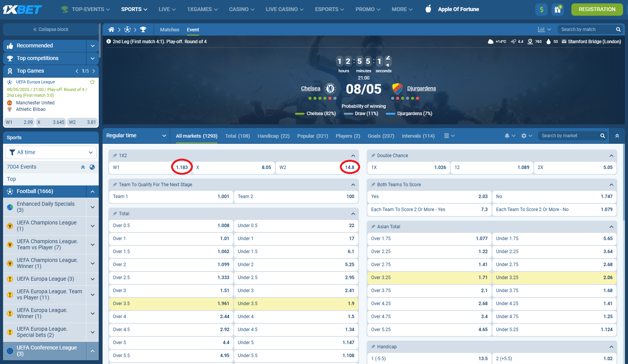
Task: Open the LIVE CASINO menu
Action: (284, 9)
